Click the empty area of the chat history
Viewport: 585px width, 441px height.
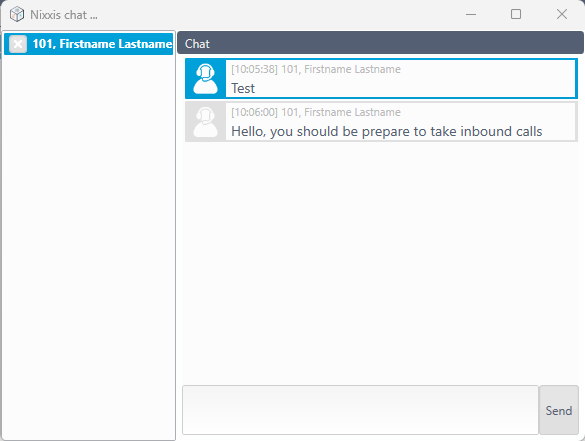point(381,261)
